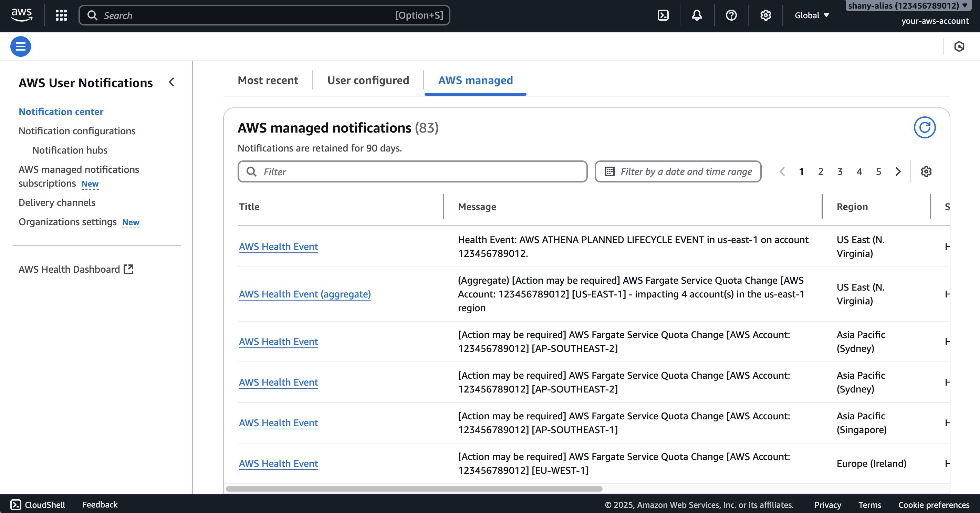Click the AWS logo to go home
The image size is (980, 513).
(22, 15)
